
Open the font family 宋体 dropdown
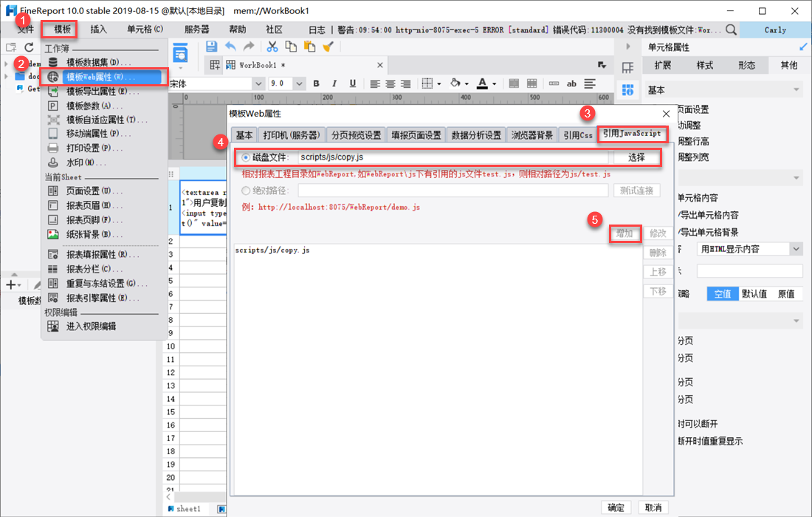click(258, 83)
